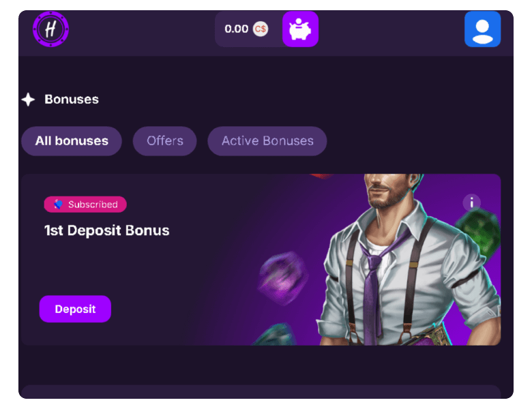Switch to the Offers tab
The image size is (532, 409).
point(165,141)
